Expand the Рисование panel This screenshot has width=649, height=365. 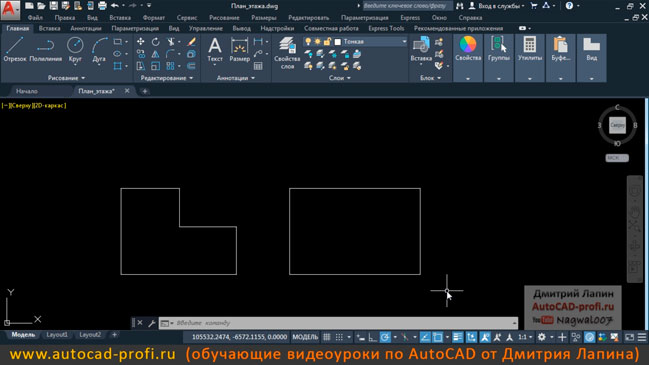click(66, 78)
